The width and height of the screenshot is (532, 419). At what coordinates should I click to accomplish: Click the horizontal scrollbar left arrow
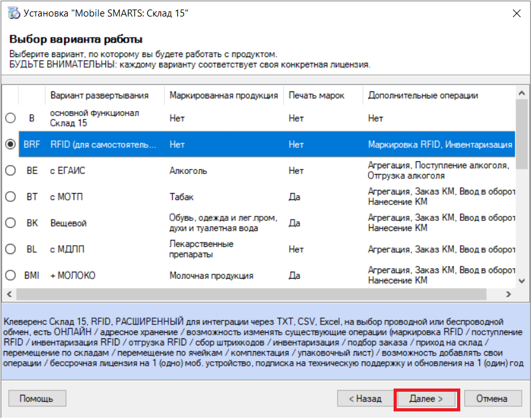pos(9,294)
